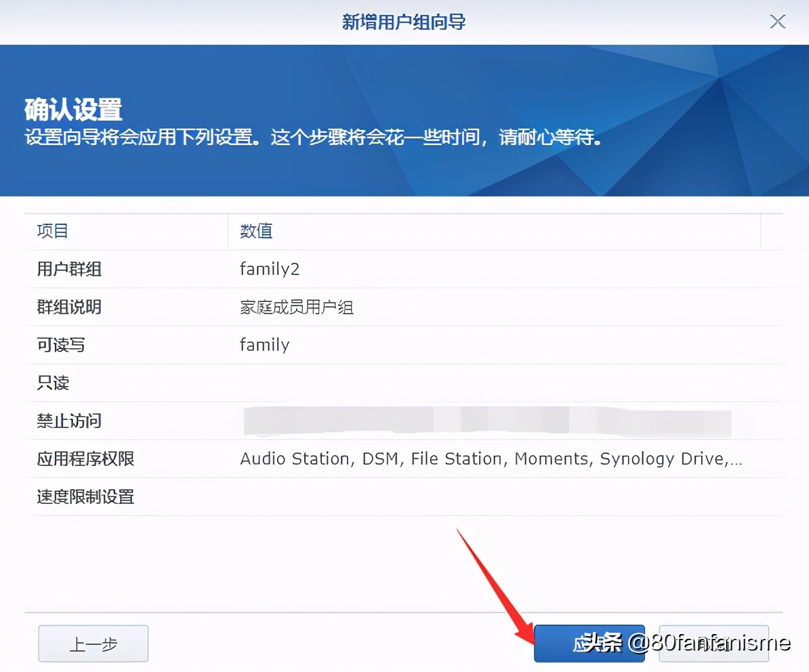Click the 禁止访问 row
This screenshot has width=809, height=672.
tap(68, 421)
